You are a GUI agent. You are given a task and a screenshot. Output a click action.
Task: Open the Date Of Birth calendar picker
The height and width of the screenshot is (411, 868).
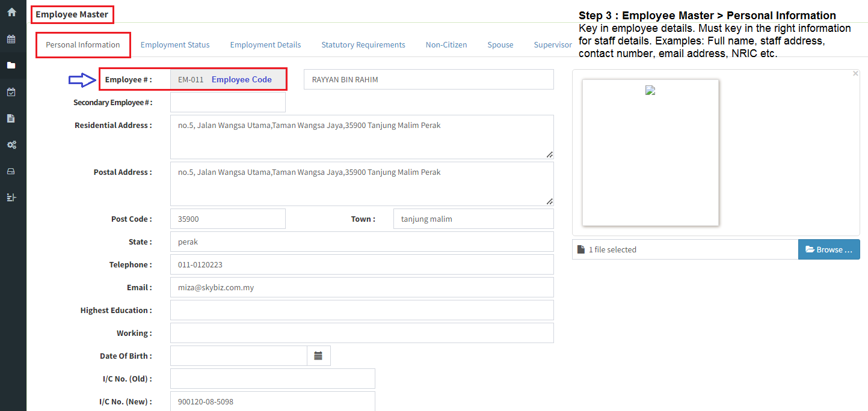318,356
